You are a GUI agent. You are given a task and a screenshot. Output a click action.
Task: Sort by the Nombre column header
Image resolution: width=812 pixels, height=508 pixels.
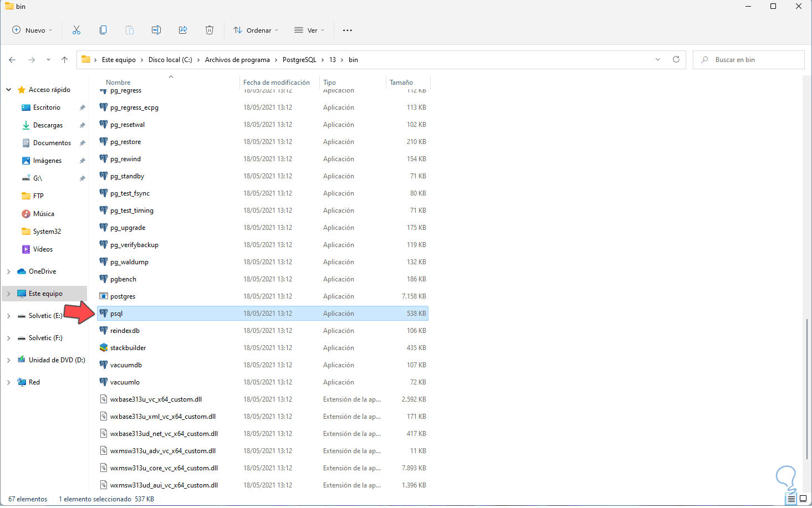click(118, 83)
